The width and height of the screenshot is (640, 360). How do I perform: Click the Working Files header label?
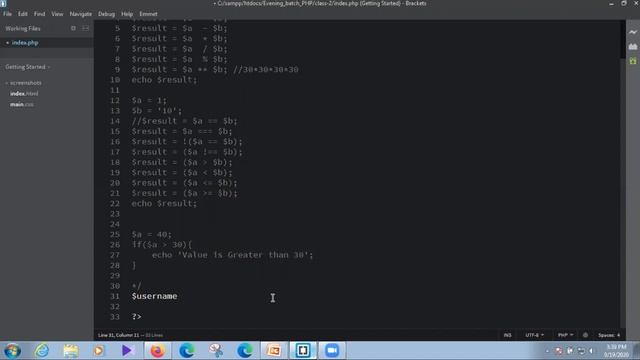[23, 28]
